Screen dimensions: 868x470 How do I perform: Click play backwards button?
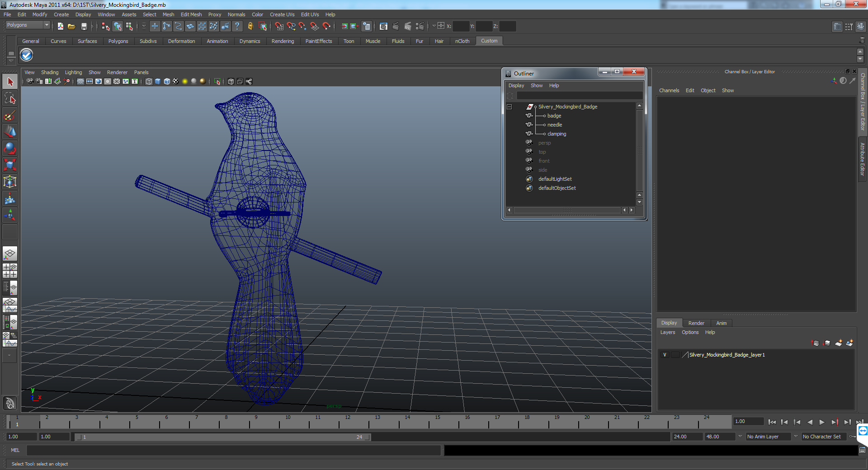pos(810,422)
